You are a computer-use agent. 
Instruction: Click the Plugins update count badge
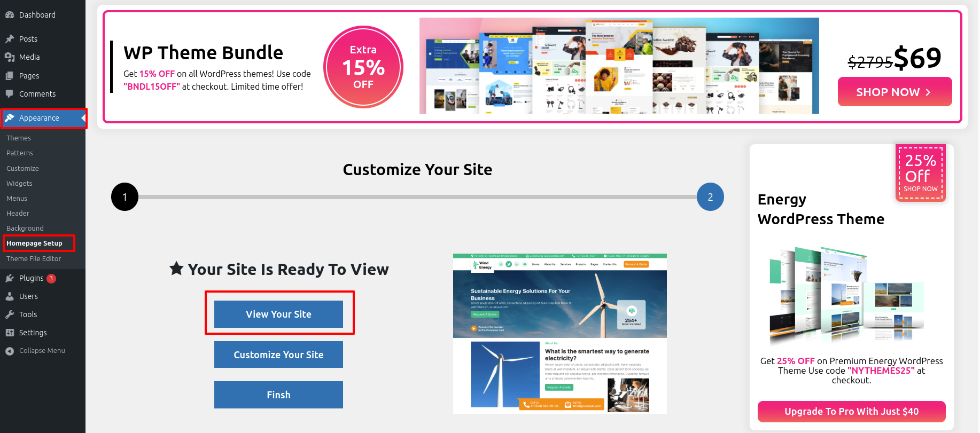(51, 278)
